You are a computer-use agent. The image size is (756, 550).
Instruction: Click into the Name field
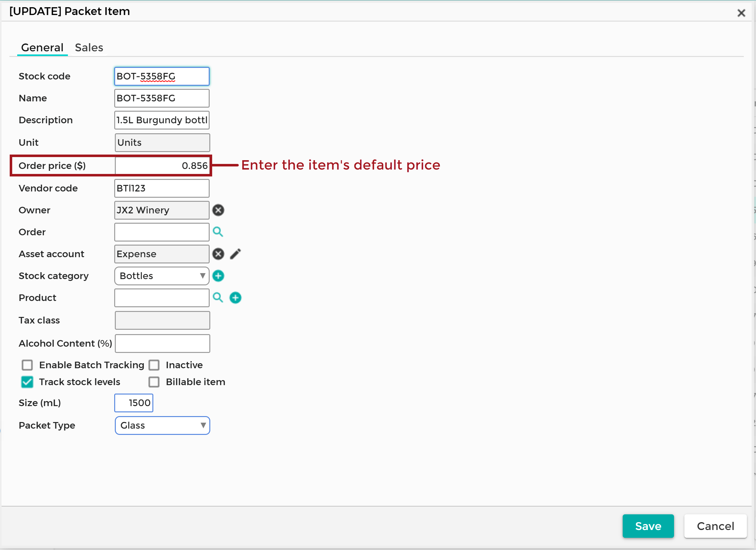162,98
